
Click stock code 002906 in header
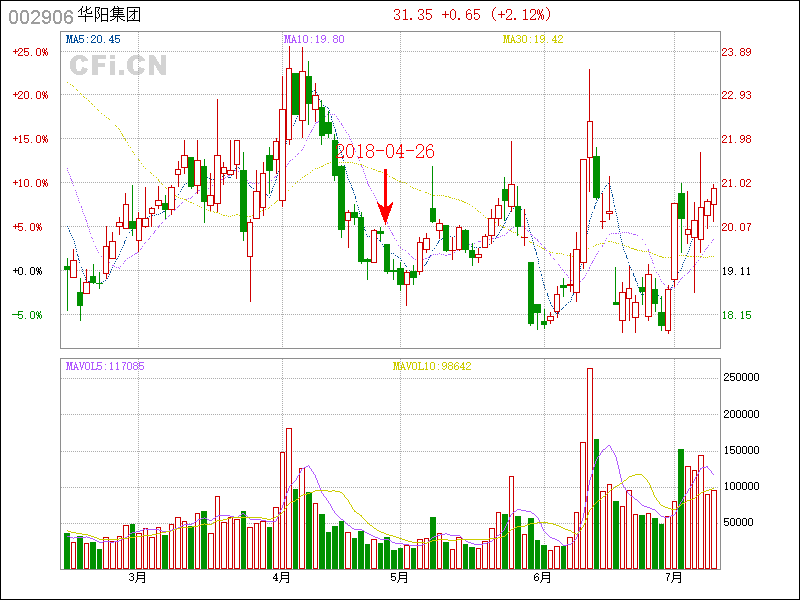(x=39, y=15)
